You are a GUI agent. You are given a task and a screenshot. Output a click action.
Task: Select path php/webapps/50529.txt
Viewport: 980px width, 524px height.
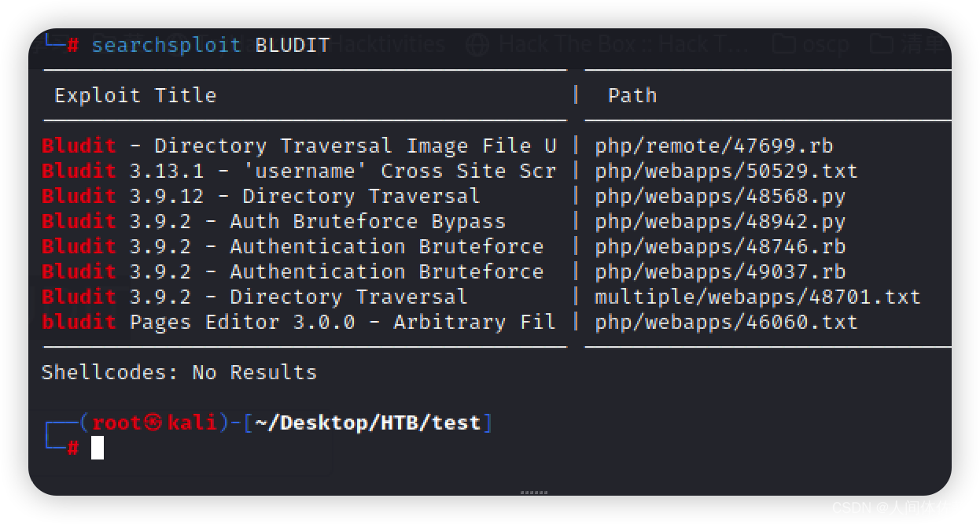tap(726, 171)
